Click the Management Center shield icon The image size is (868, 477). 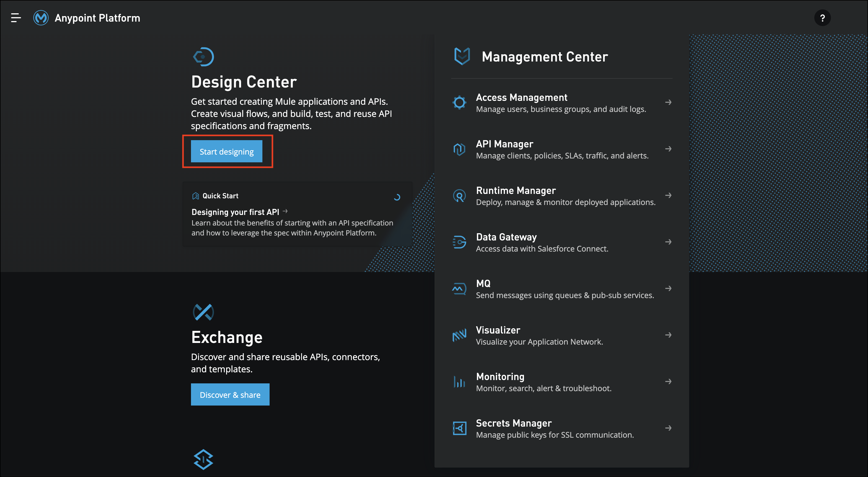pos(462,56)
